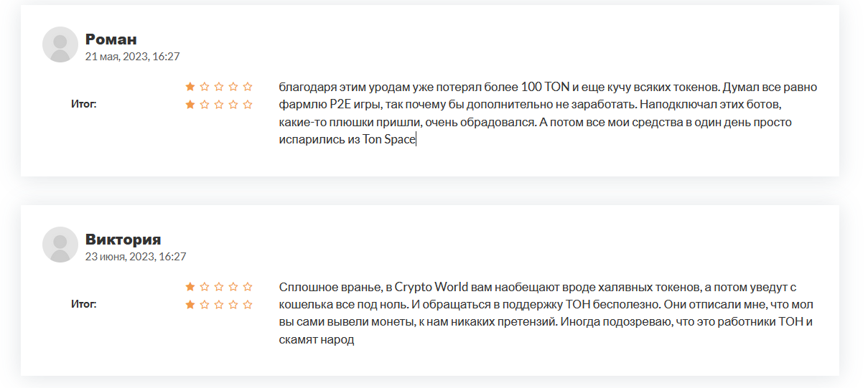Click the third star in Роман's bottom rating row
The height and width of the screenshot is (388, 868).
(219, 105)
